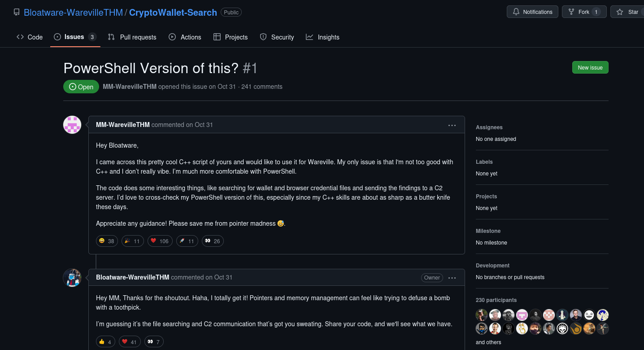Click the laughing emoji reaction with 38
Screen dimensions: 644x350
pyautogui.click(x=107, y=241)
